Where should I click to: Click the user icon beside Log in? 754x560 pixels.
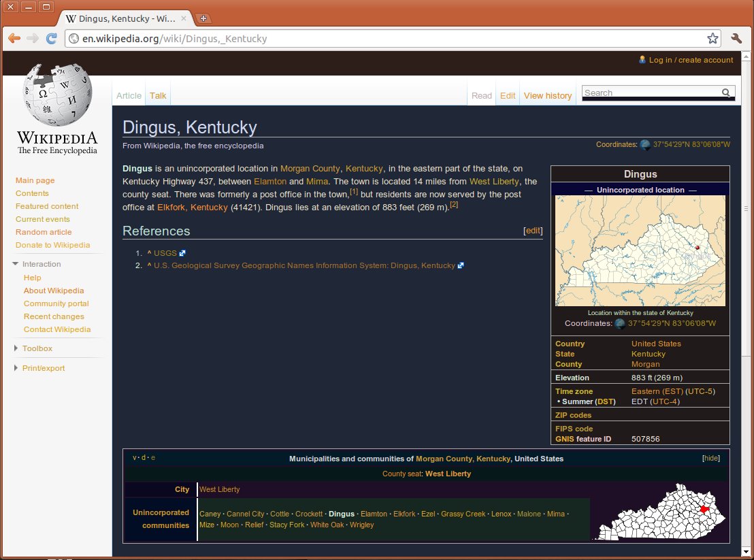point(642,60)
